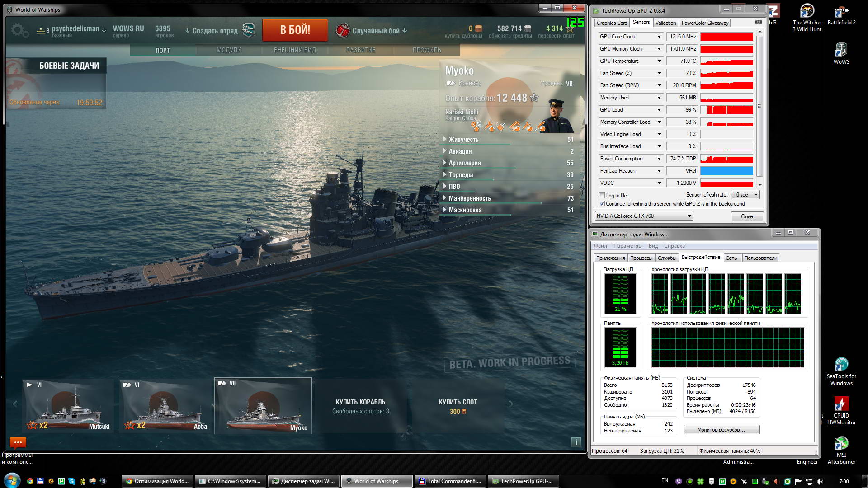This screenshot has width=868, height=488.
Task: Click the random battle mode emblem icon
Action: pyautogui.click(x=342, y=30)
